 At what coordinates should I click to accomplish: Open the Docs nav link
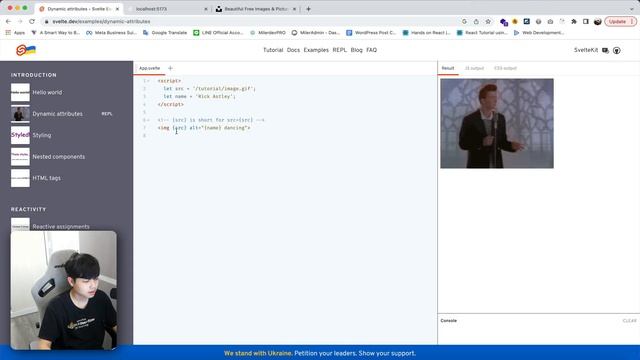pos(293,50)
